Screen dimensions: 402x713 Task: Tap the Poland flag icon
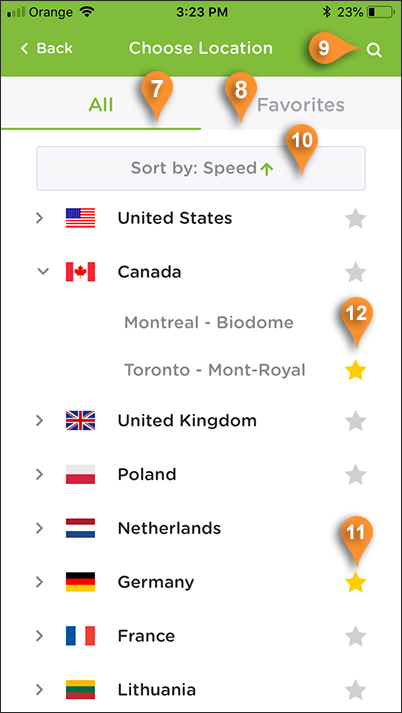point(80,474)
